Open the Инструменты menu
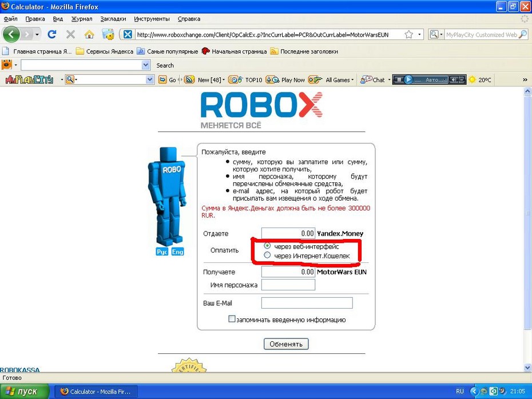Viewport: 532px width, 399px height. pos(152,19)
